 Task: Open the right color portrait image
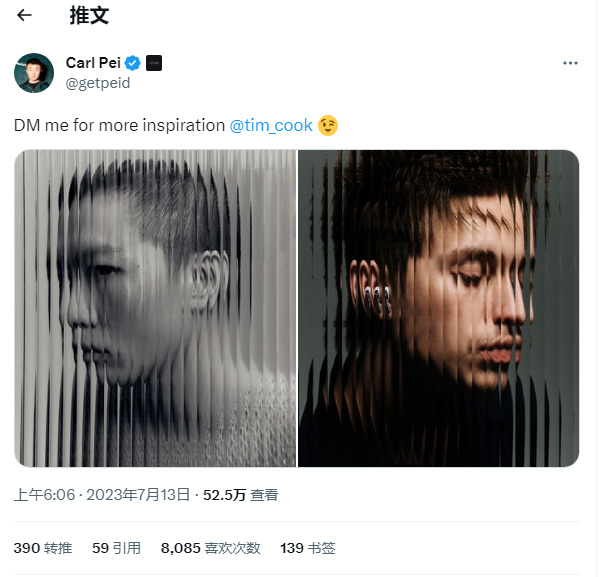pyautogui.click(x=439, y=308)
